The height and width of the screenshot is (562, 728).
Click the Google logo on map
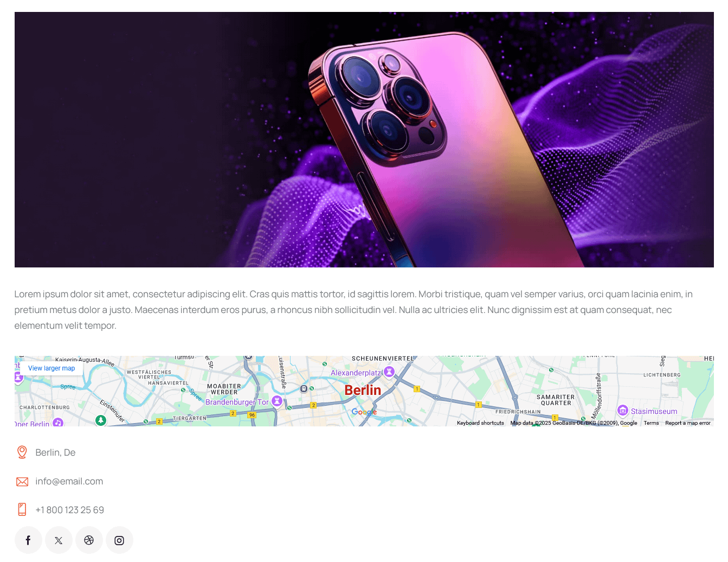pos(364,412)
